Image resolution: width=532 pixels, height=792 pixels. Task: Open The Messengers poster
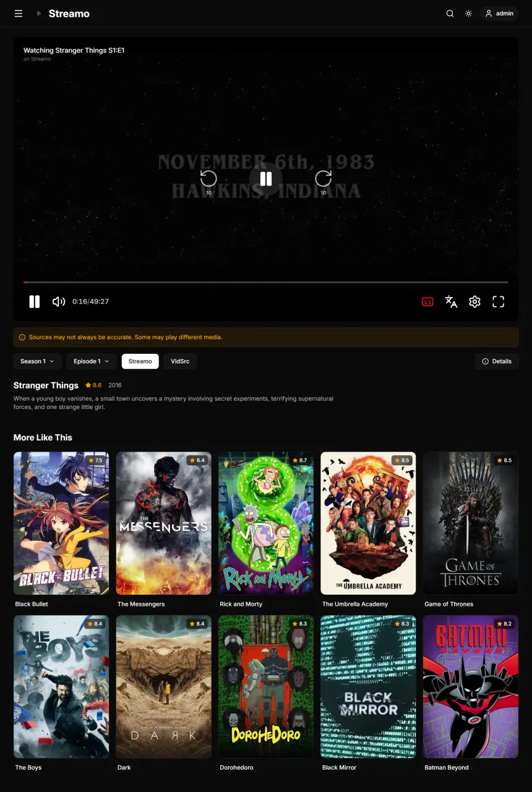tap(164, 523)
